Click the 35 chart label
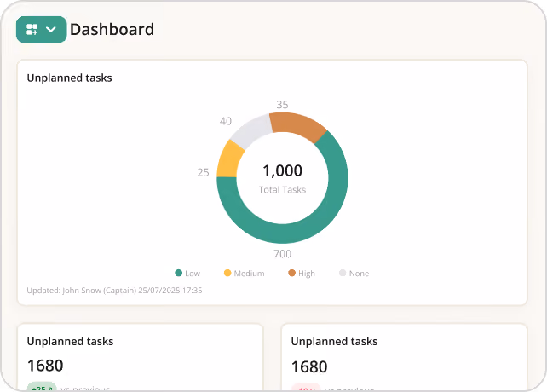The width and height of the screenshot is (547, 392). tap(283, 105)
